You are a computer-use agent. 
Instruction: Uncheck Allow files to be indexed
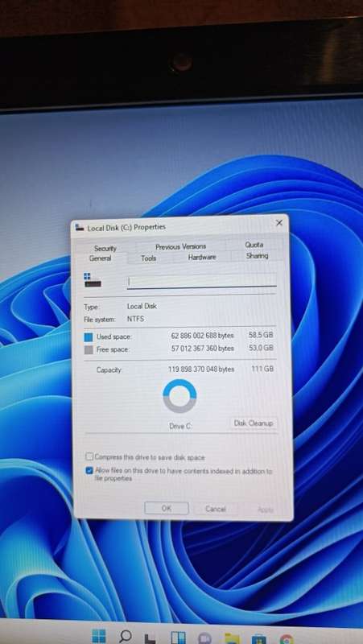pos(89,471)
